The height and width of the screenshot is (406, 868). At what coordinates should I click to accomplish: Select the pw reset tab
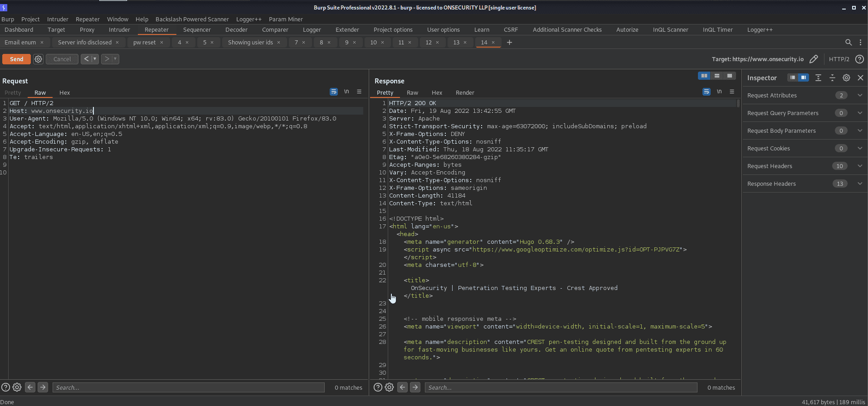(x=144, y=43)
